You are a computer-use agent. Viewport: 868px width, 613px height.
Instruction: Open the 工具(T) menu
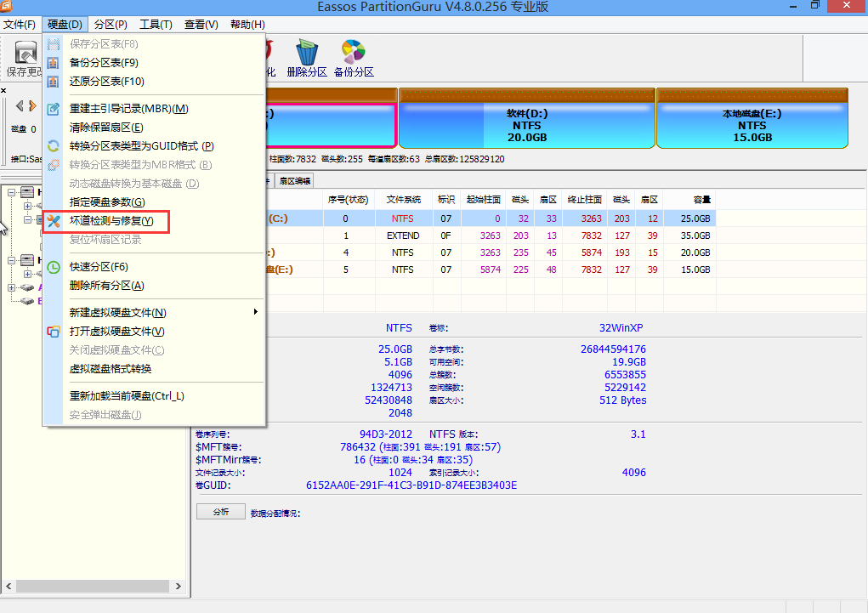tap(156, 25)
